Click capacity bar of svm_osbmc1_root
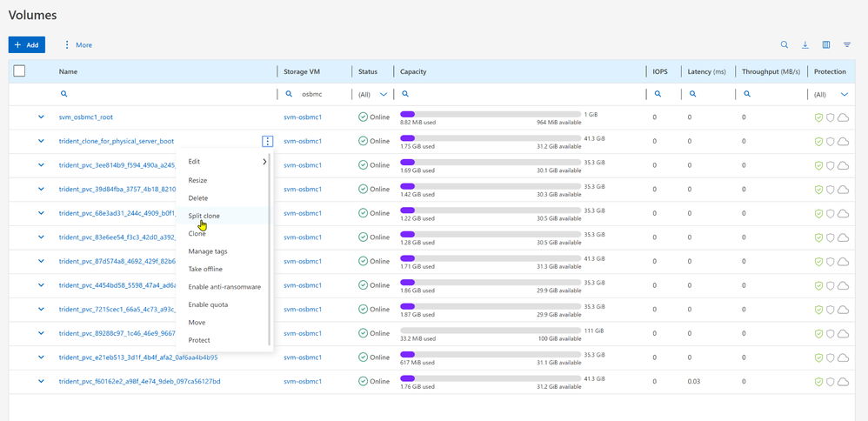 pyautogui.click(x=490, y=114)
